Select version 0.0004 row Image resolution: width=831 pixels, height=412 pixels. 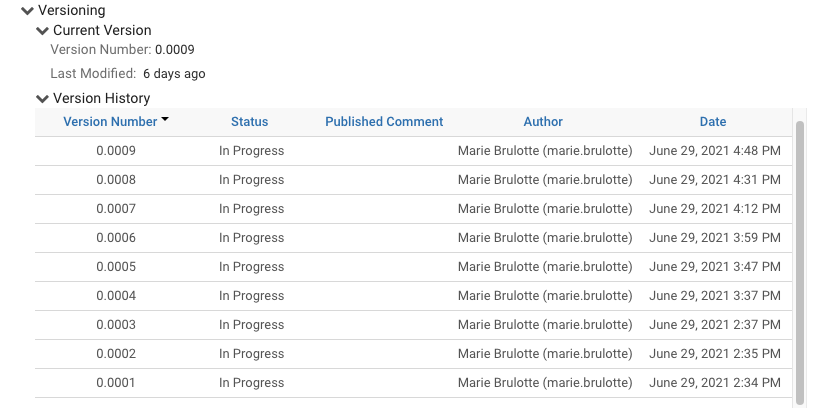click(116, 296)
